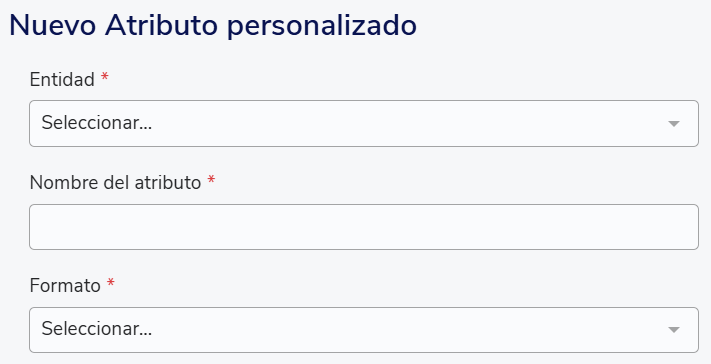Click the word Nuevo in the title
711x364 pixels.
(x=53, y=26)
